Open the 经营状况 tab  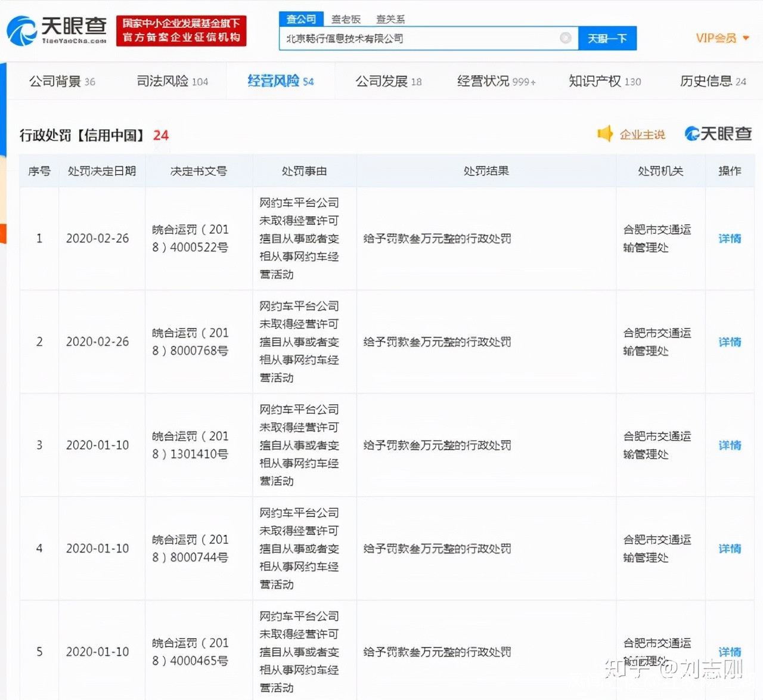[496, 81]
